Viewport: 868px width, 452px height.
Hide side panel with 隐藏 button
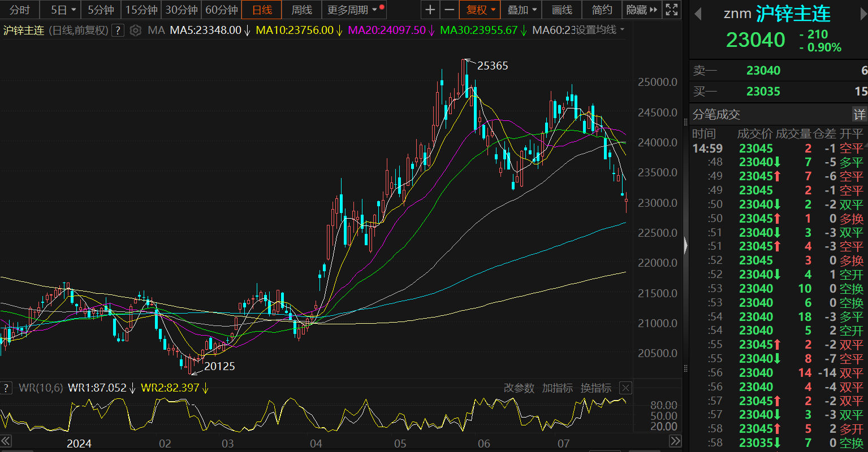[x=641, y=10]
